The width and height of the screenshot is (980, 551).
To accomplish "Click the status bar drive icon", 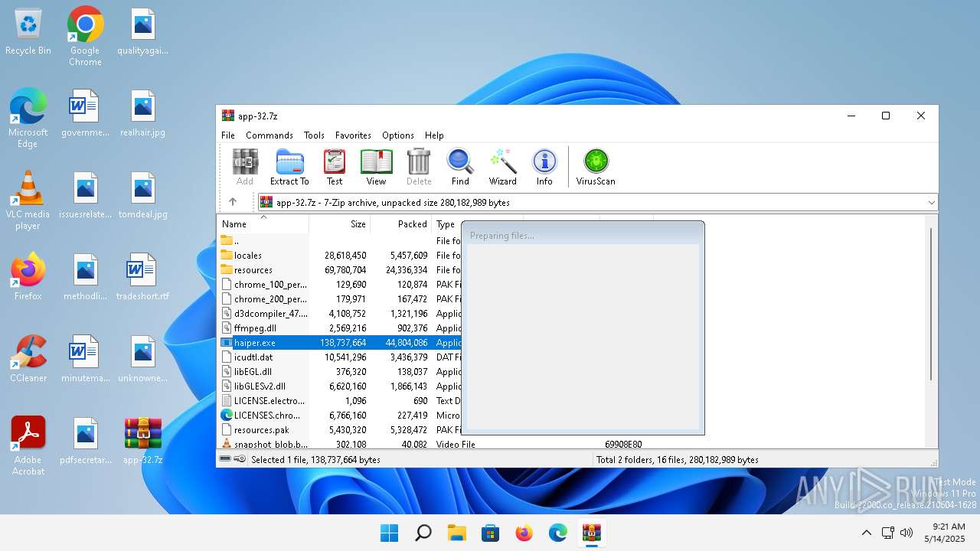I will pyautogui.click(x=227, y=459).
